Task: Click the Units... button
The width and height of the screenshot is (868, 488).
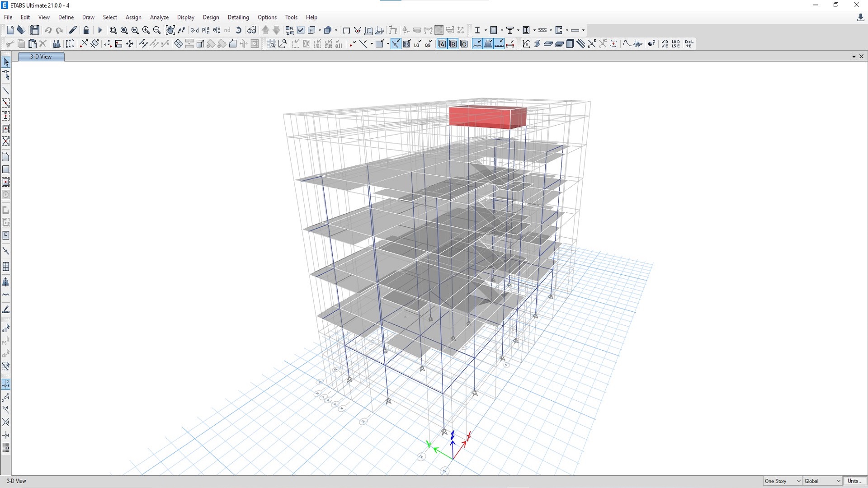Action: 854,481
